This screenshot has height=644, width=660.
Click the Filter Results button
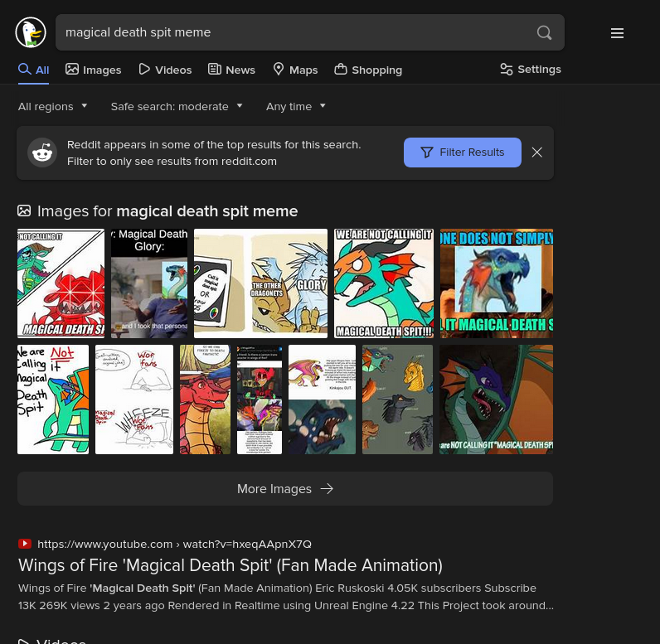(x=462, y=153)
